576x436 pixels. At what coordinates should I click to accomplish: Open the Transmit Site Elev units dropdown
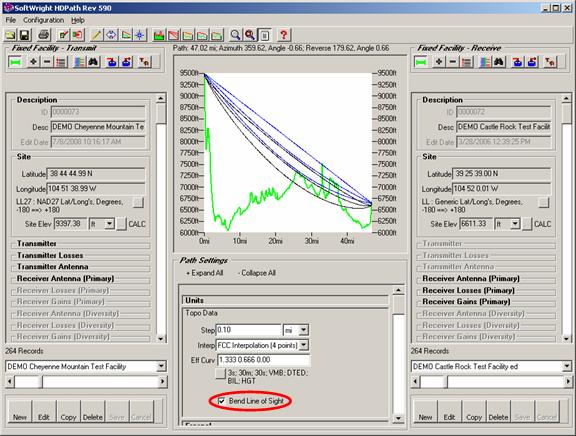(109, 224)
